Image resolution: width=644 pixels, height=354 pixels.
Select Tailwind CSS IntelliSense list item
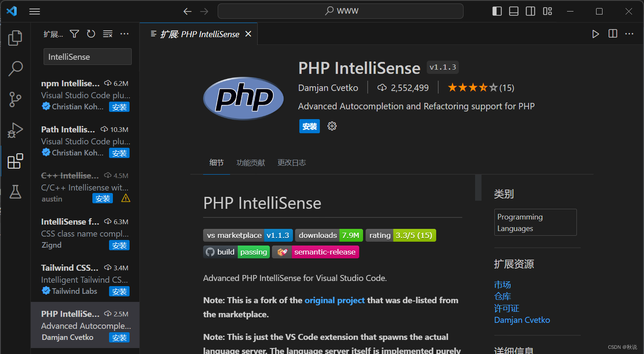click(x=85, y=279)
